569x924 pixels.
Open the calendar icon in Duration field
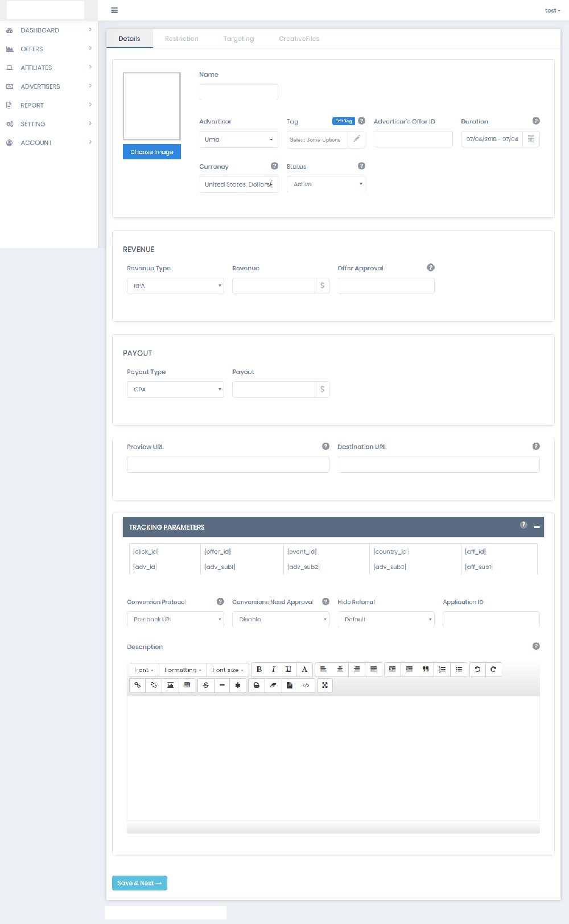531,139
